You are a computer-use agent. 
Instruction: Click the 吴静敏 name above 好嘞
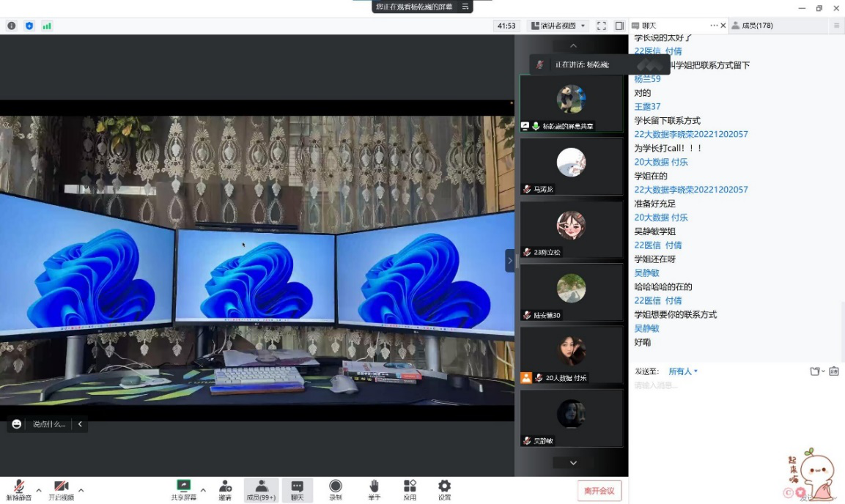click(x=646, y=328)
